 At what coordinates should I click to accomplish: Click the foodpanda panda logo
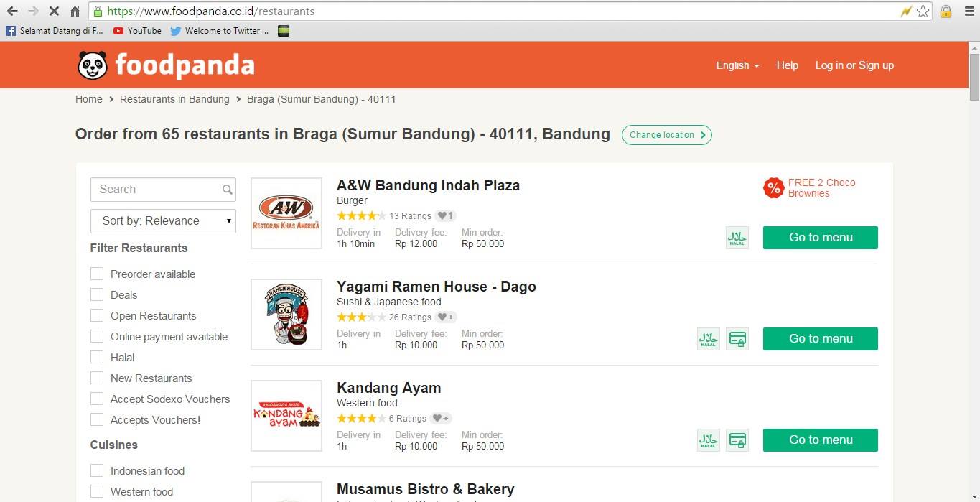(x=93, y=65)
